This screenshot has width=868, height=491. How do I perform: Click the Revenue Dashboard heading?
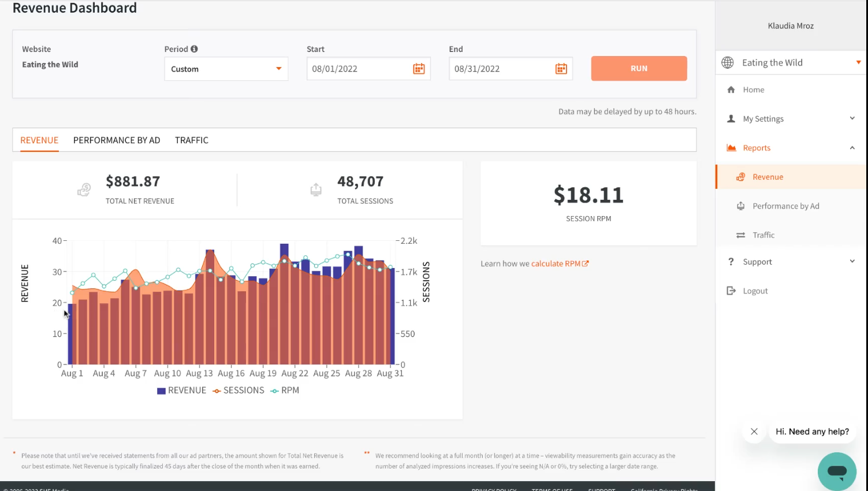[x=74, y=8]
